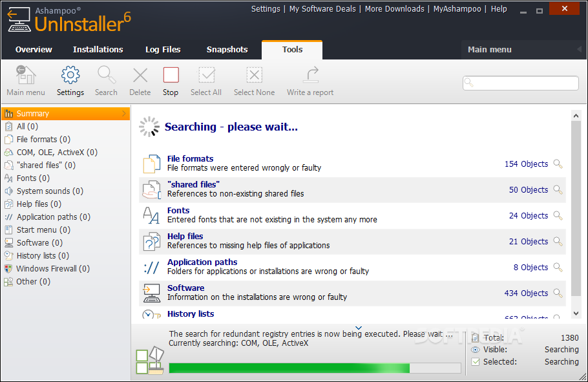Click the Select None toolbar icon
588x382 pixels.
(x=254, y=75)
